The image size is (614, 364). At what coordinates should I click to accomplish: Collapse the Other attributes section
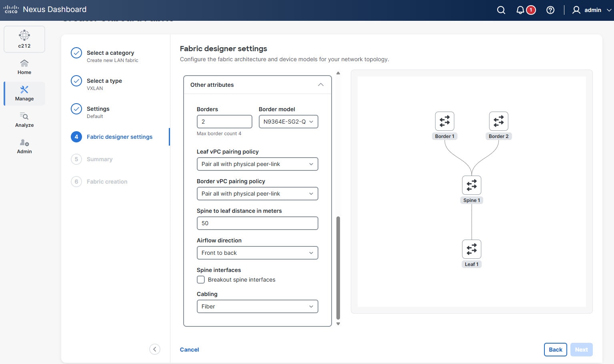click(320, 85)
